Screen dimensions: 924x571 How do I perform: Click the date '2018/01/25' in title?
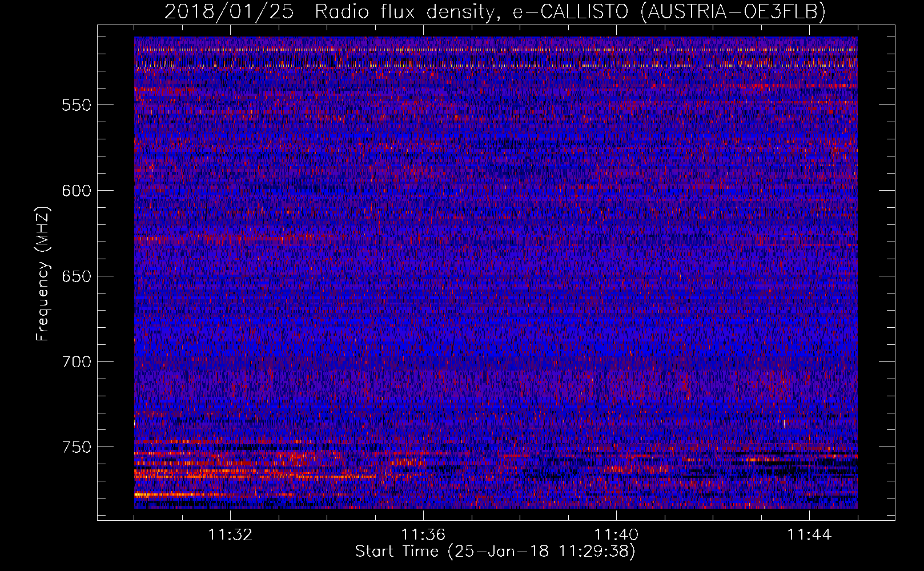pos(229,12)
